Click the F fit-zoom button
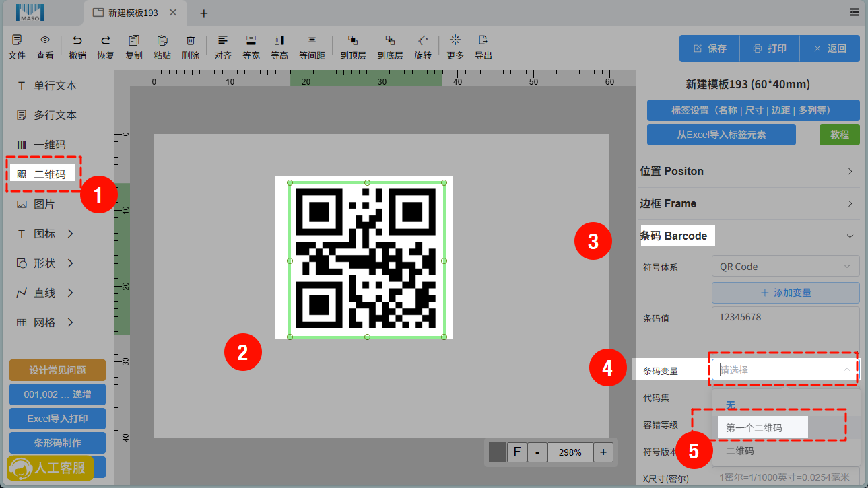 (516, 452)
